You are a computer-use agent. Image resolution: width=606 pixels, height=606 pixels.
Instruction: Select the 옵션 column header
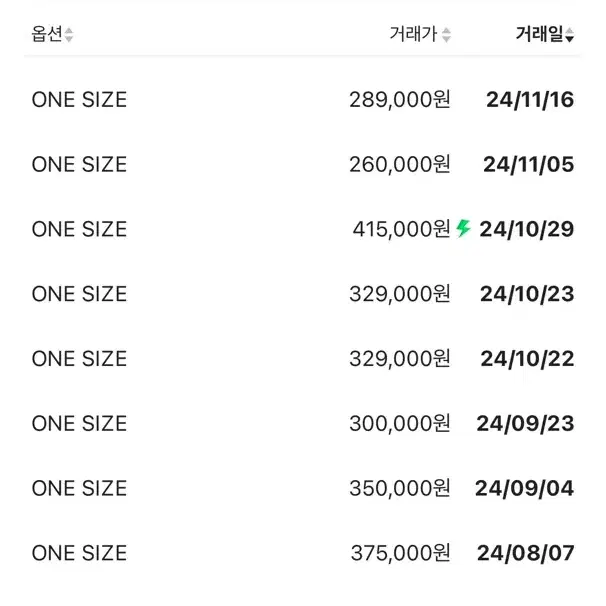coord(47,34)
